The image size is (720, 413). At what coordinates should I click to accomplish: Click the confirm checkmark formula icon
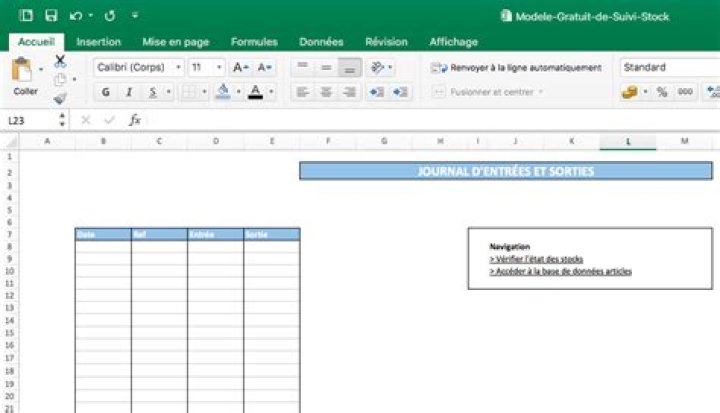(x=109, y=120)
